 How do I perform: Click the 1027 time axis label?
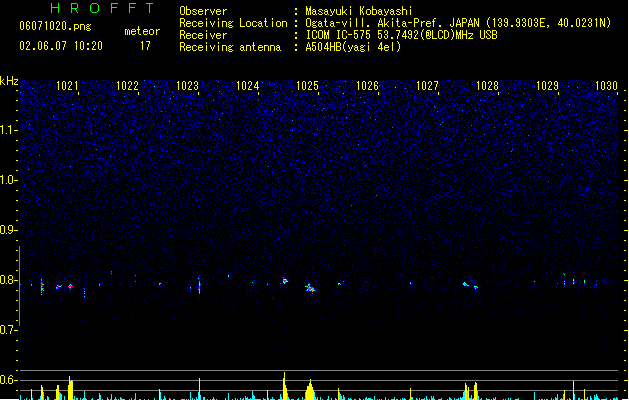pyautogui.click(x=427, y=86)
